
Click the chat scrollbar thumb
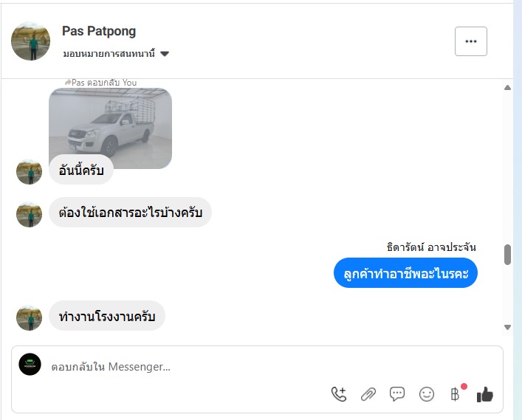(x=507, y=255)
